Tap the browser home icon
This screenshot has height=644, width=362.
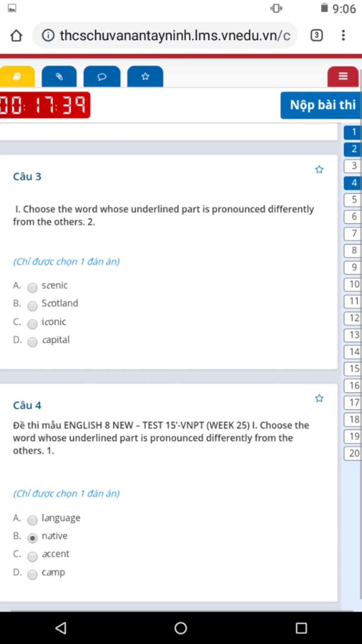16,35
